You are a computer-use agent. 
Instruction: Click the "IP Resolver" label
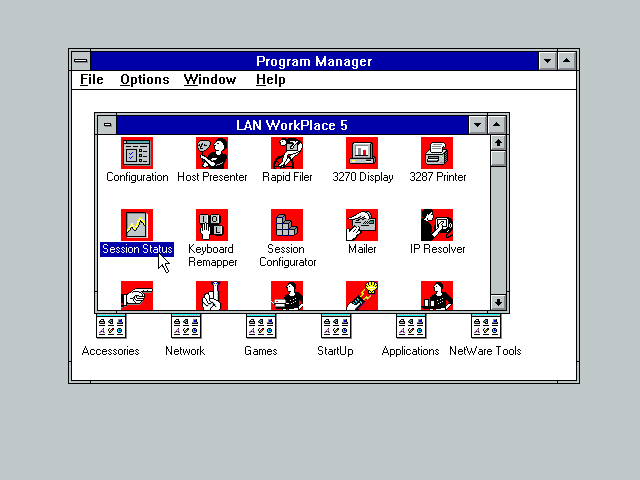coord(438,249)
